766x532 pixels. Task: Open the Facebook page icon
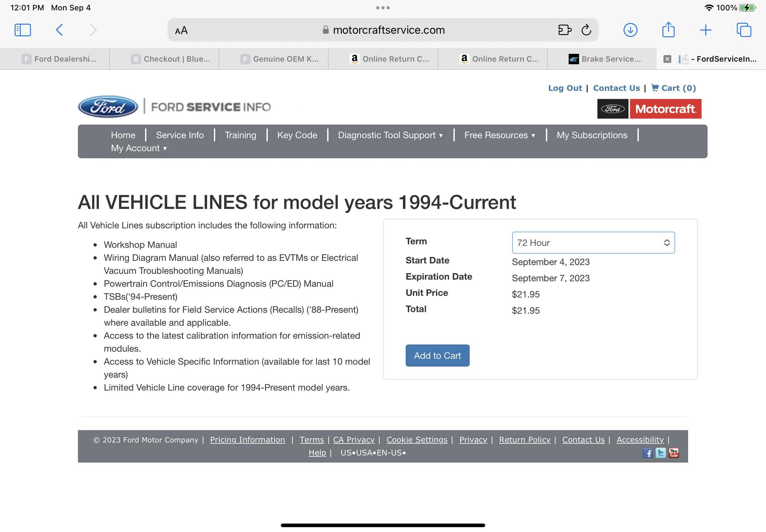(648, 453)
